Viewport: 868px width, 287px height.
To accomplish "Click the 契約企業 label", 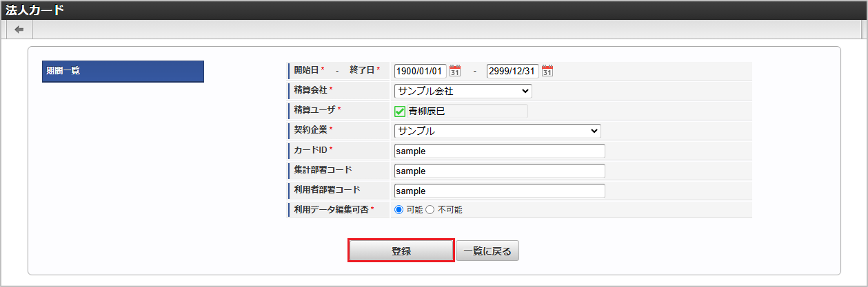I will pyautogui.click(x=311, y=129).
